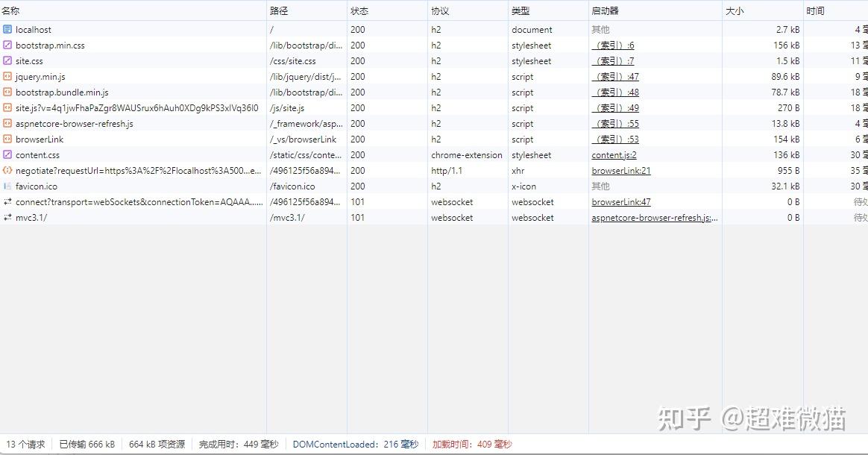Toggle sorting by the 大小 column
This screenshot has width=868, height=455.
click(735, 10)
